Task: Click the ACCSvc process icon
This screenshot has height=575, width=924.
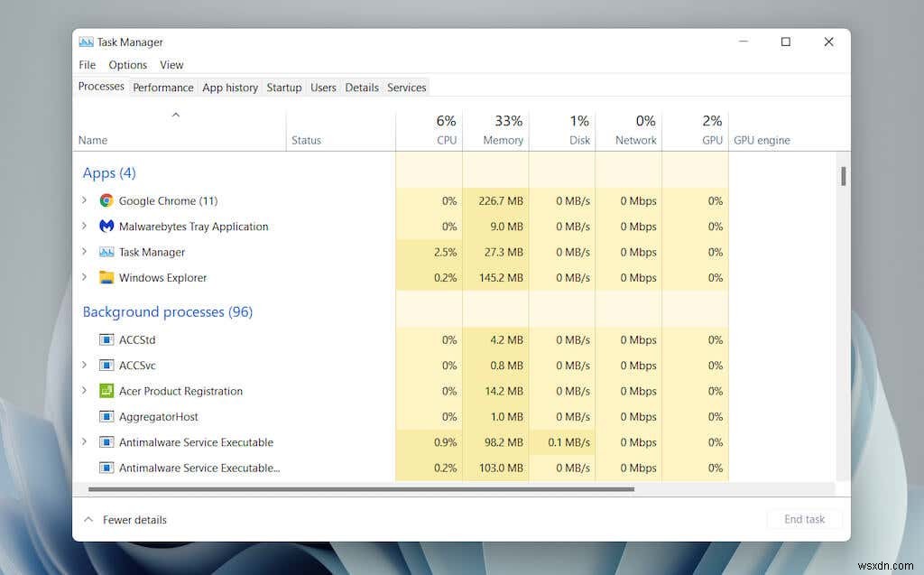Action: pos(106,366)
